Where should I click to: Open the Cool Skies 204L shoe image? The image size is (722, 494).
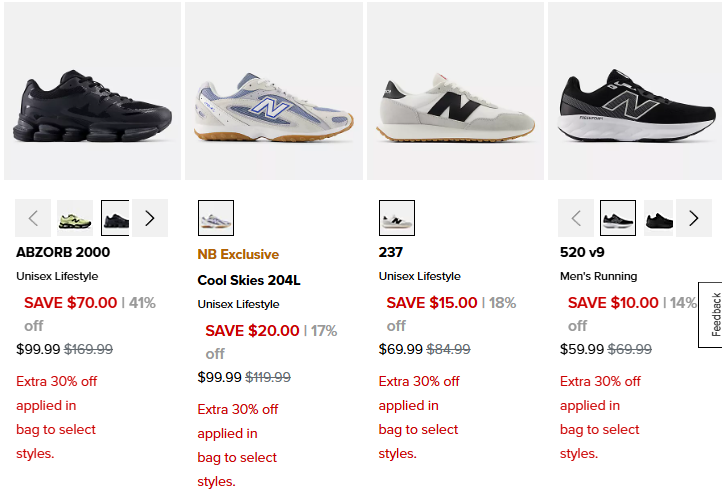274,91
